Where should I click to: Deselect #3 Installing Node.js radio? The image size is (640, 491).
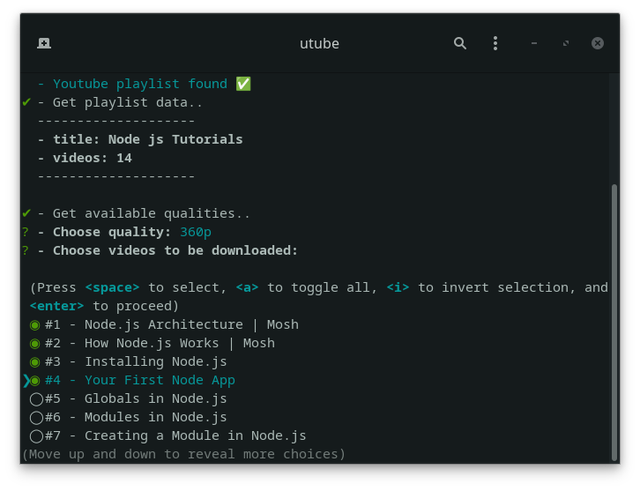click(35, 362)
